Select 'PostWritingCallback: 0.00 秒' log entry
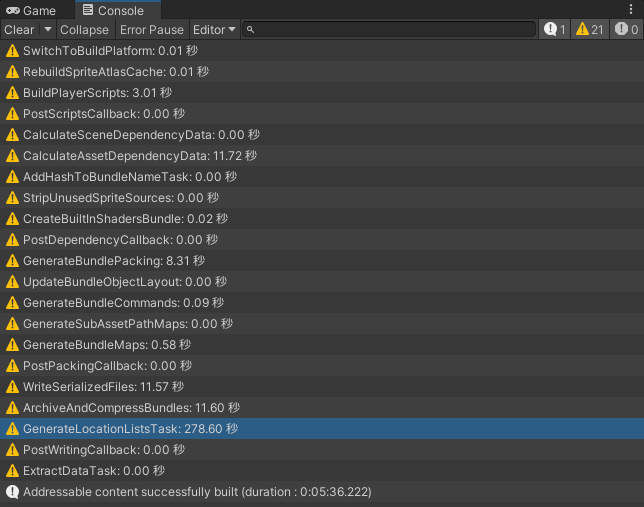This screenshot has height=507, width=644. [322, 450]
